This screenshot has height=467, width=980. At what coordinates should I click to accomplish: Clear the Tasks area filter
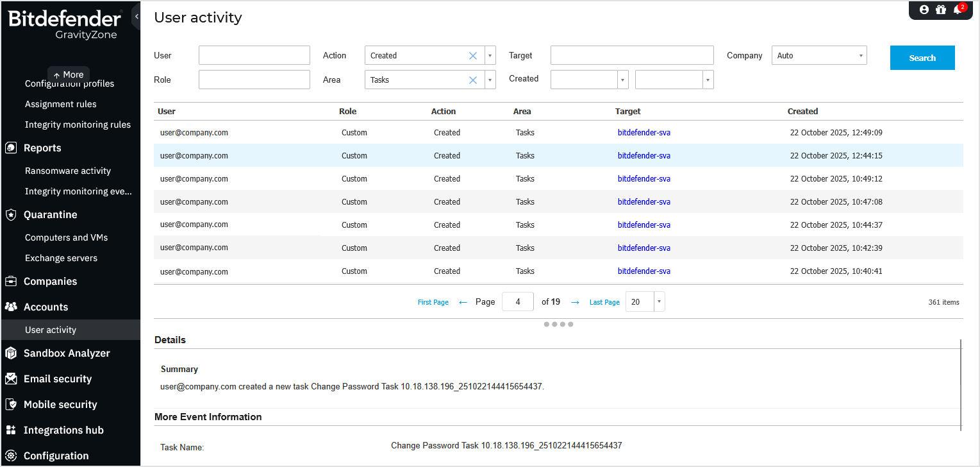click(472, 80)
